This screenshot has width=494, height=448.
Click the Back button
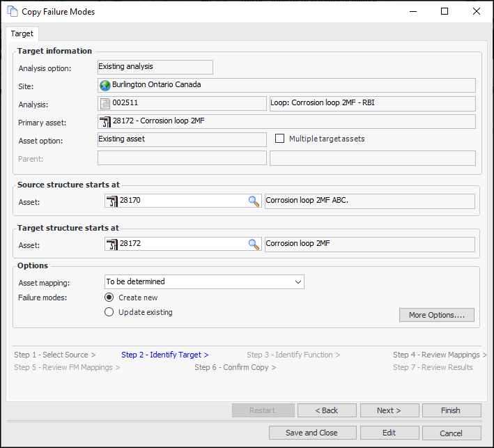click(x=327, y=410)
